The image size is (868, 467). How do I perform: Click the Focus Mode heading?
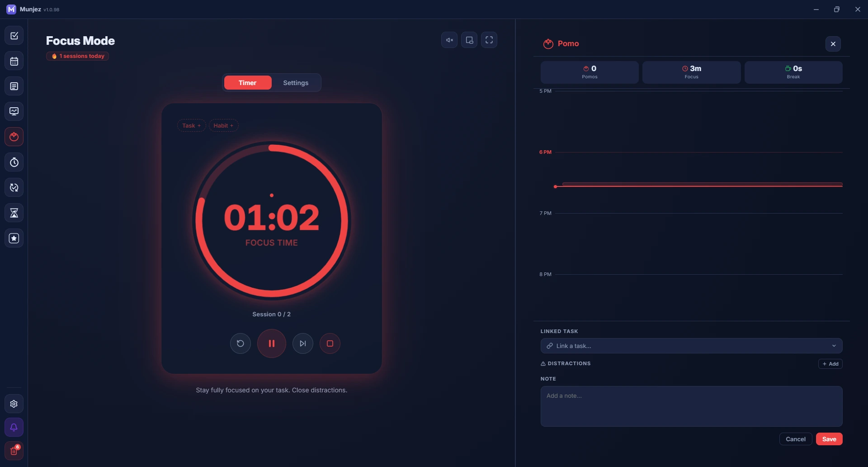point(80,41)
